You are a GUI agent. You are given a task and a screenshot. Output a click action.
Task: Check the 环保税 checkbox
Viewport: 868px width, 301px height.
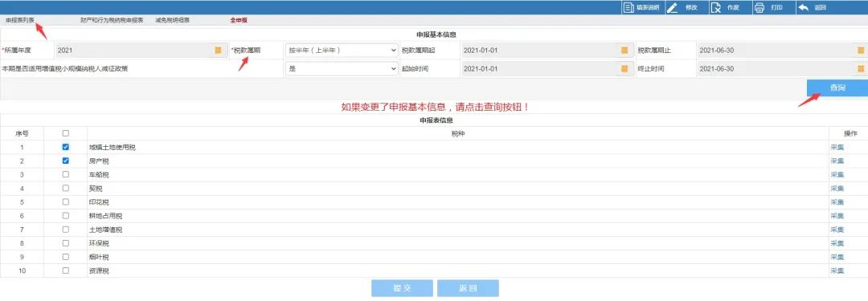[x=66, y=243]
